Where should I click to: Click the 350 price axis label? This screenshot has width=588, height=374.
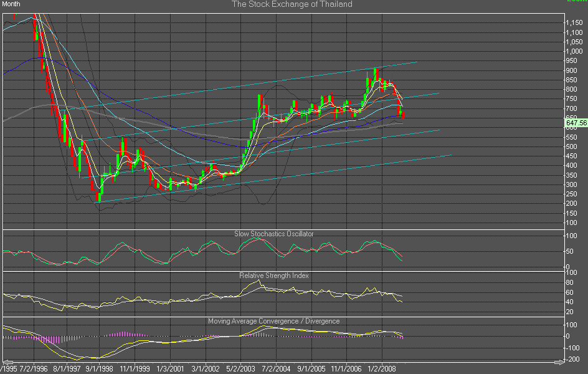572,175
